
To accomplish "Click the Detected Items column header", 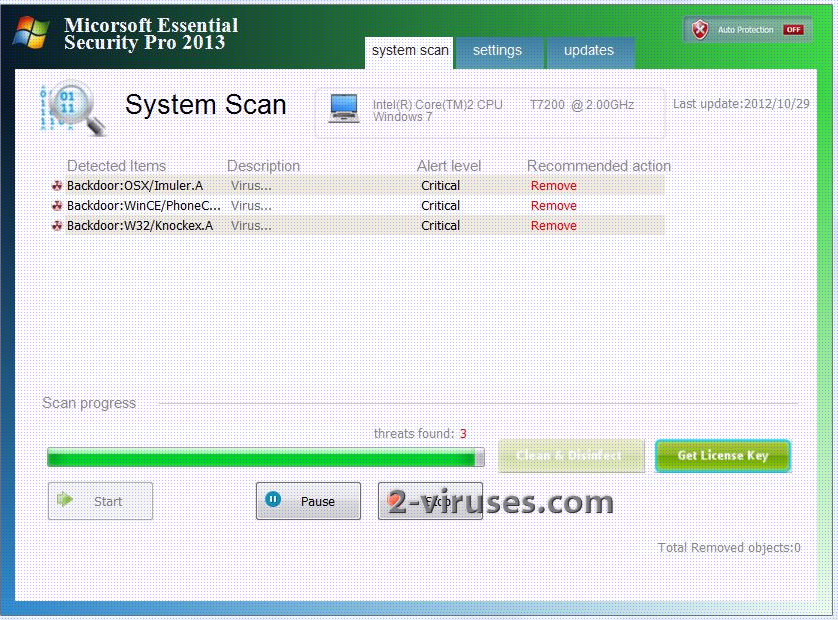I will (117, 166).
